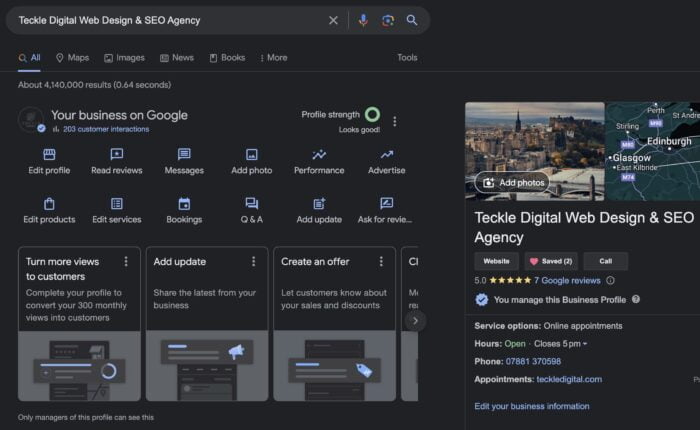700x430 pixels.
Task: Click the reviews info icon
Action: coord(610,280)
